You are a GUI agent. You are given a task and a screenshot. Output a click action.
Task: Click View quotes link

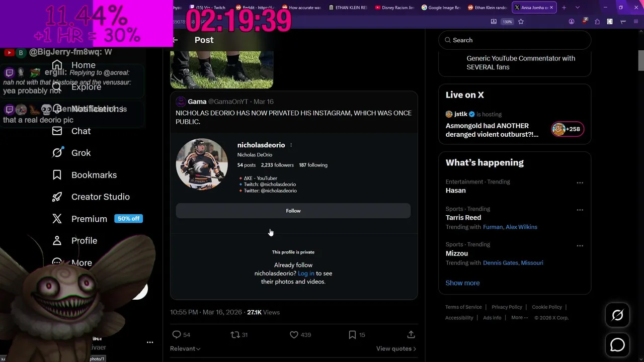[x=396, y=348]
